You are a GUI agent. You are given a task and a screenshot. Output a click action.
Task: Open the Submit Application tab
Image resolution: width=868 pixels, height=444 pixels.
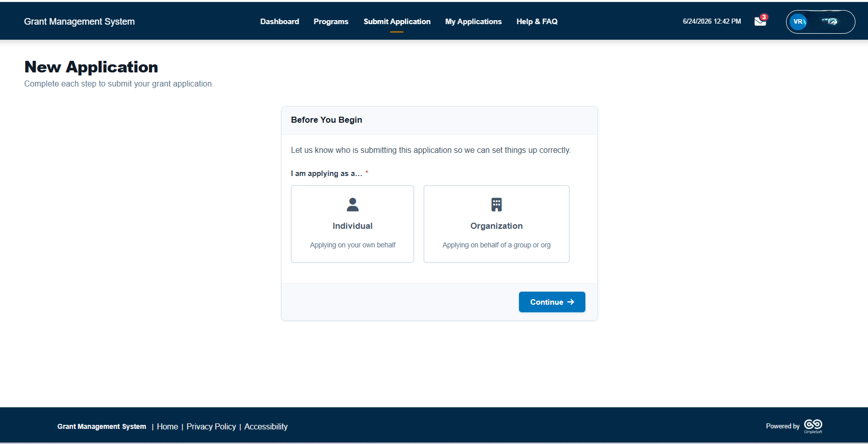click(397, 22)
